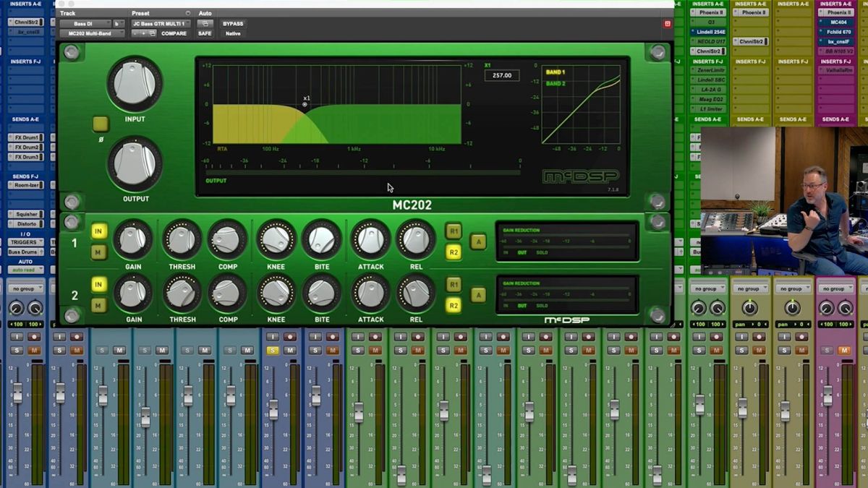Enable the A button on band 1
The height and width of the screenshot is (488, 868).
coord(478,241)
